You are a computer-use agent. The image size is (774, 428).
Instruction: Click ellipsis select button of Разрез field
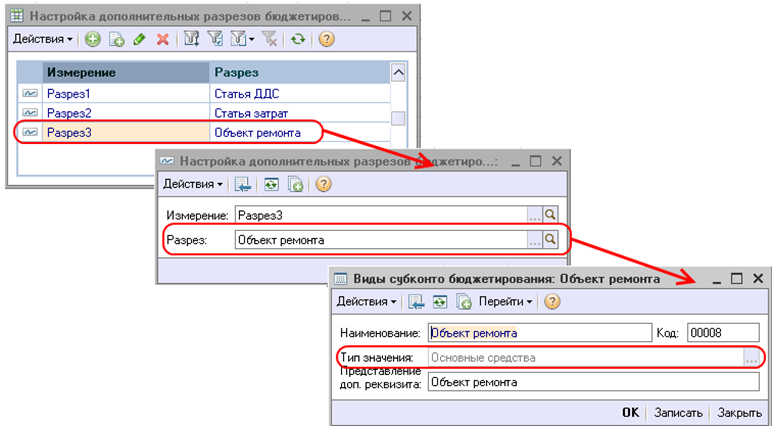[534, 239]
